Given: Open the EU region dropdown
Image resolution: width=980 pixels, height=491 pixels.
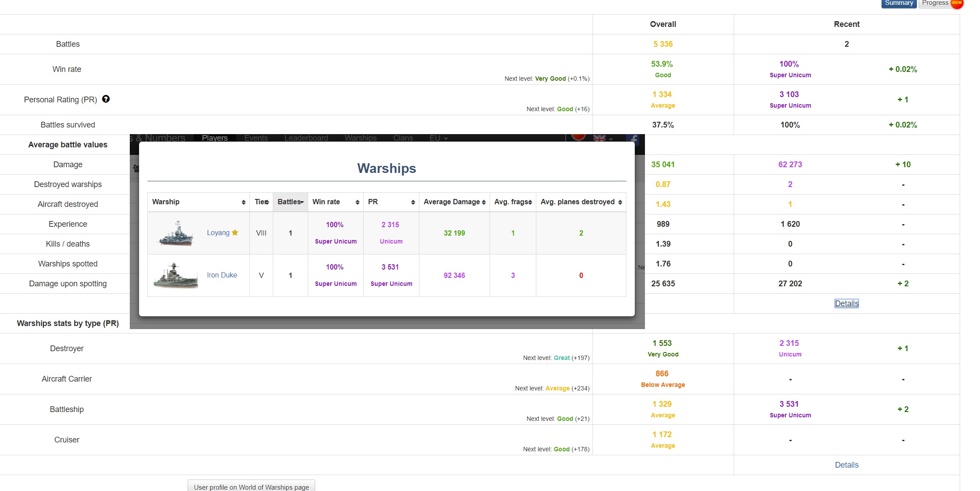Looking at the screenshot, I should (x=438, y=138).
